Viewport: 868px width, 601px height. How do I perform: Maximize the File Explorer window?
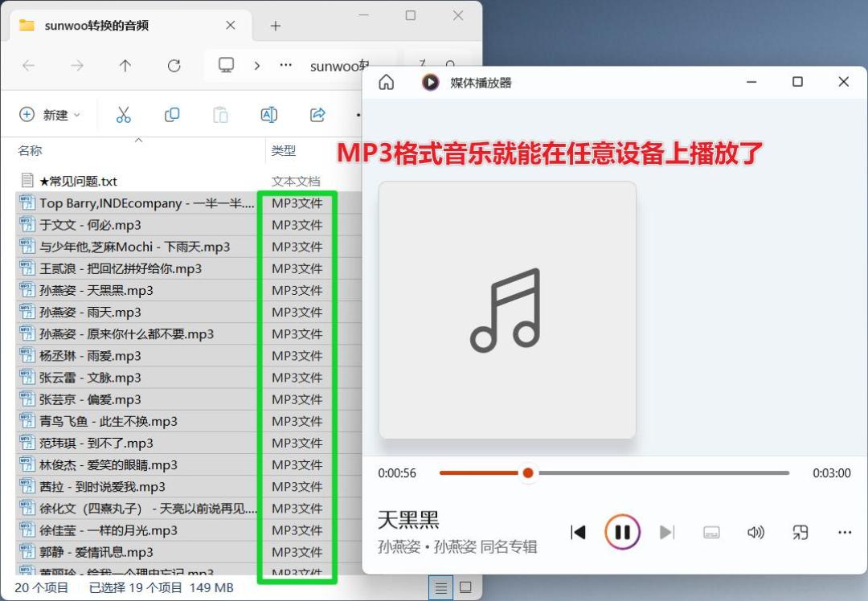(410, 15)
